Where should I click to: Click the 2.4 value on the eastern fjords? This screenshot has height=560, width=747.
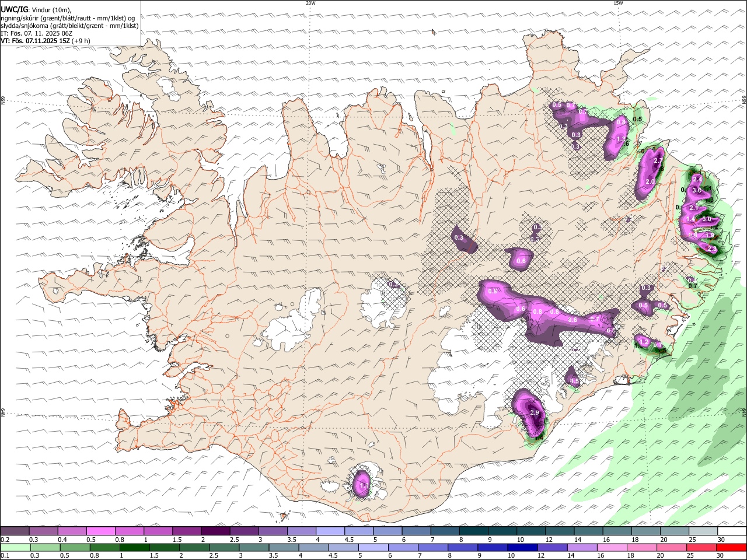click(697, 180)
